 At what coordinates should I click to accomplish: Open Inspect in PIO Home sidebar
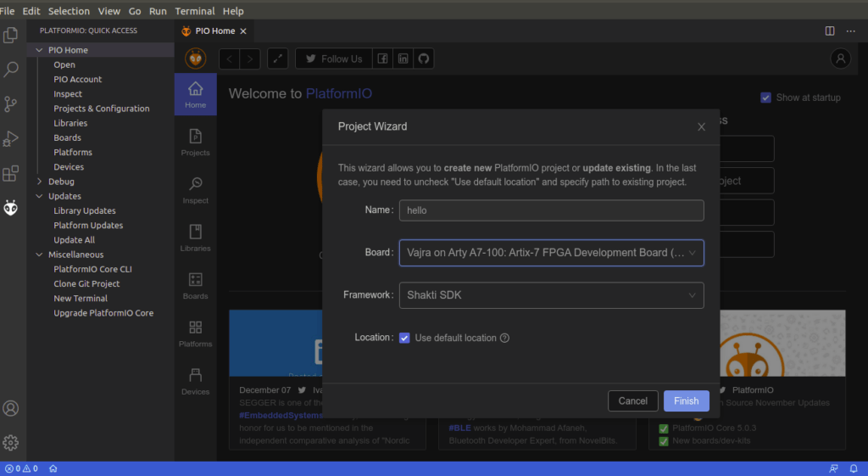pos(196,190)
